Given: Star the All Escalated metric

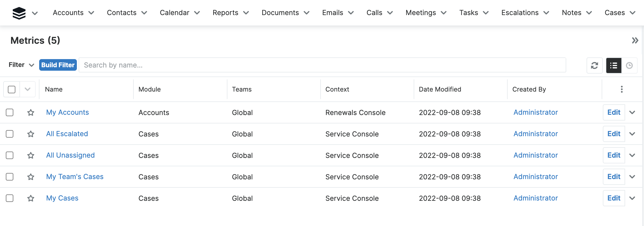Looking at the screenshot, I should click(x=31, y=134).
